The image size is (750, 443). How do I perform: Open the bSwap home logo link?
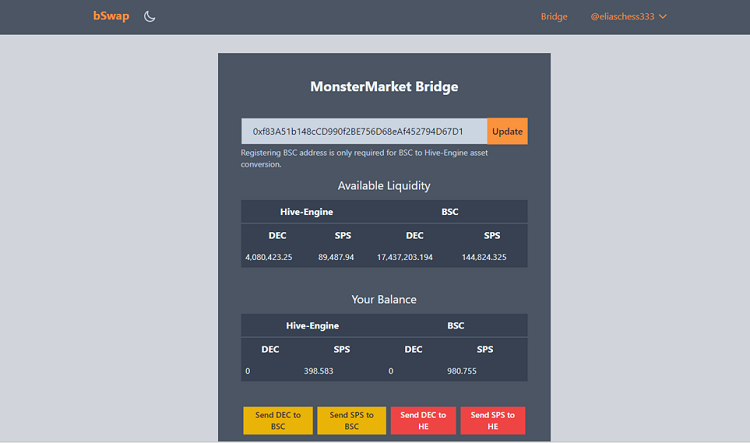[x=111, y=16]
